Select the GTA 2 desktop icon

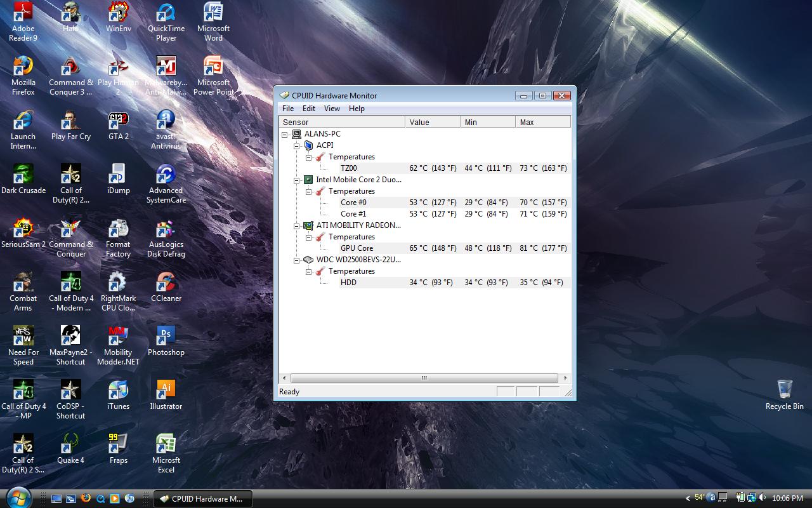click(x=119, y=126)
